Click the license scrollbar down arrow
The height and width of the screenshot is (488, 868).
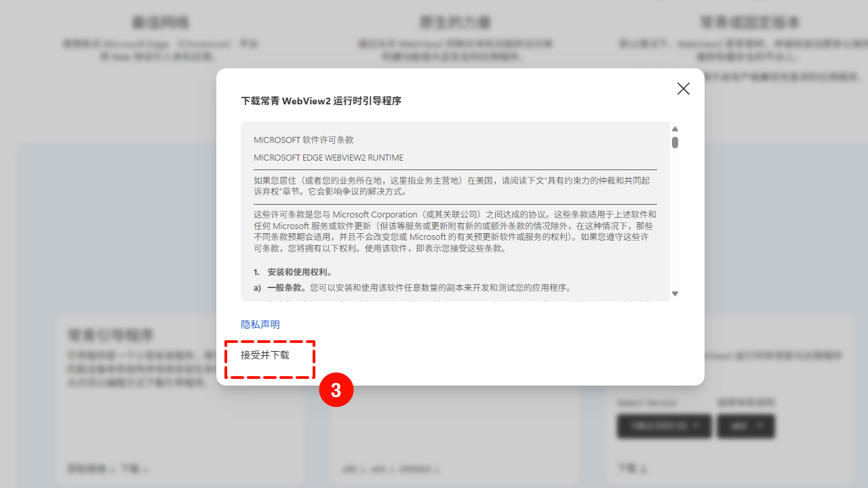click(x=675, y=293)
